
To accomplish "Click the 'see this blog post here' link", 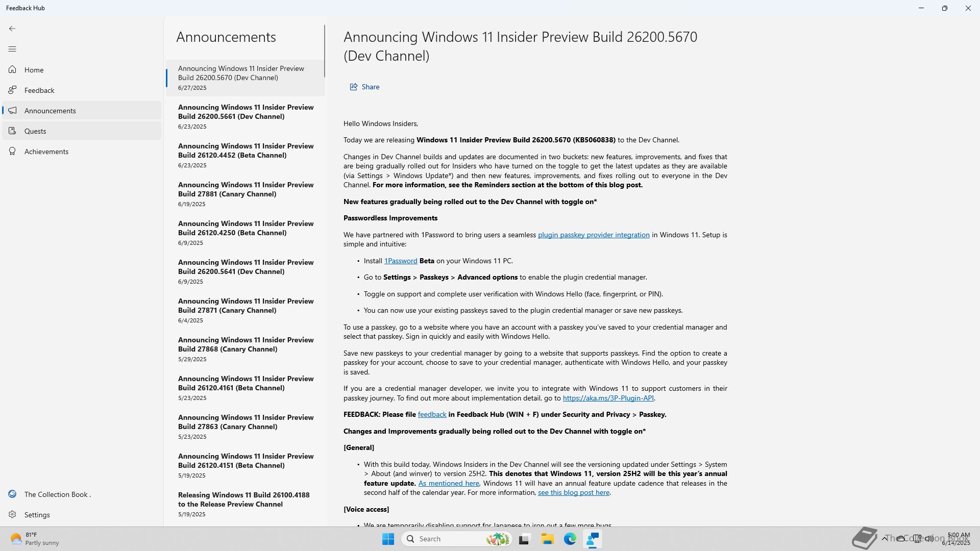I will (573, 493).
